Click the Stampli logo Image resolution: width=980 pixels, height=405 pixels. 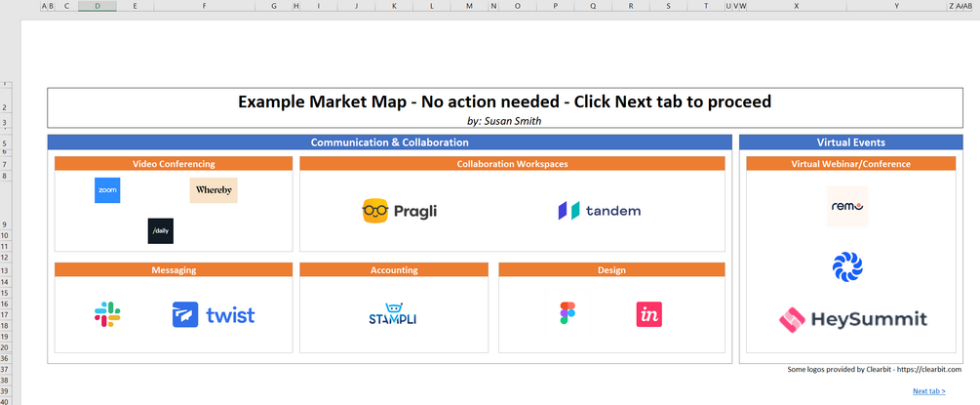393,314
